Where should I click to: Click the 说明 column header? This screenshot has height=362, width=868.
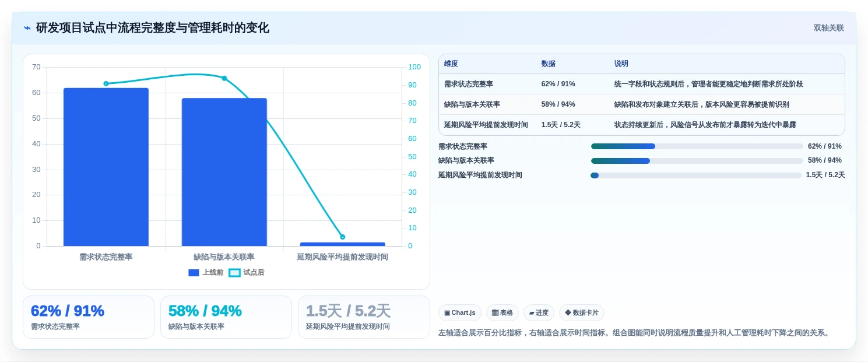click(621, 64)
